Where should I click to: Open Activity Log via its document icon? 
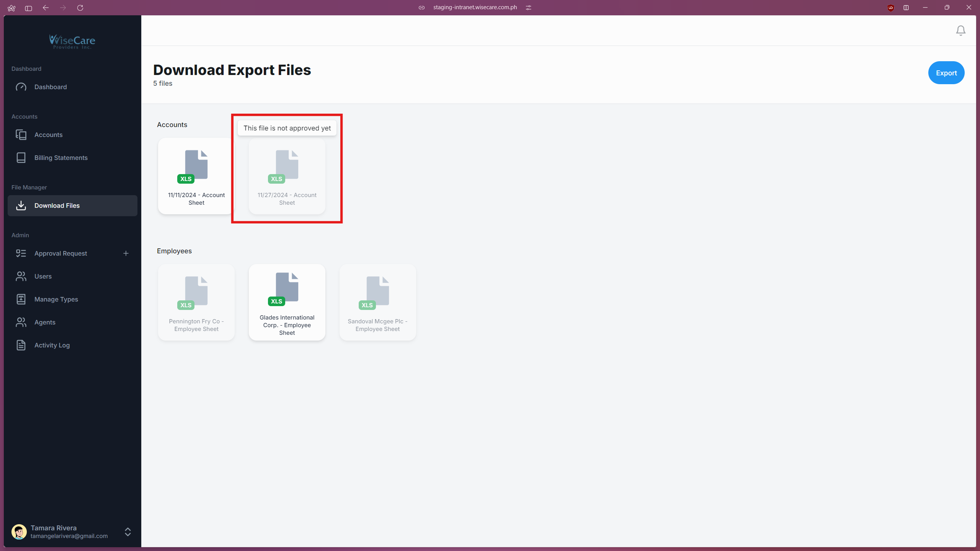click(21, 345)
